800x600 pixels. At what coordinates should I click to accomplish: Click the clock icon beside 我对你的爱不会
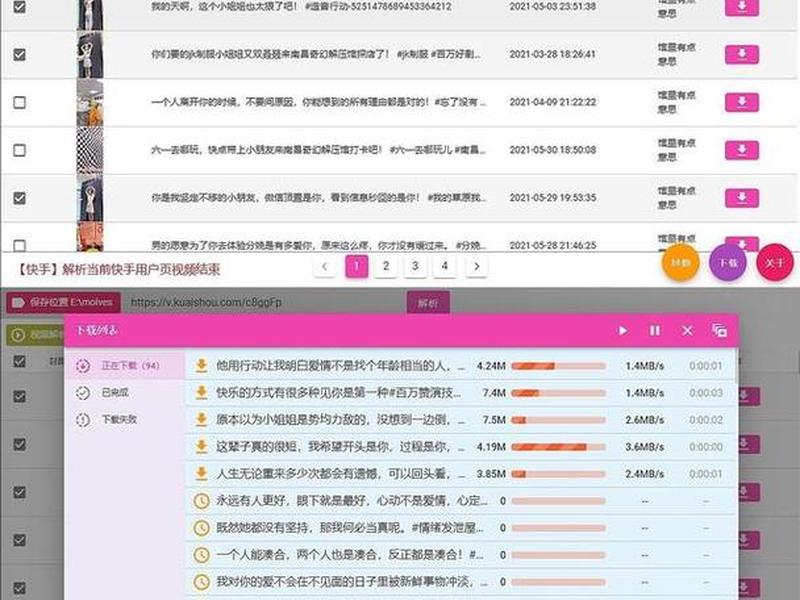202,582
